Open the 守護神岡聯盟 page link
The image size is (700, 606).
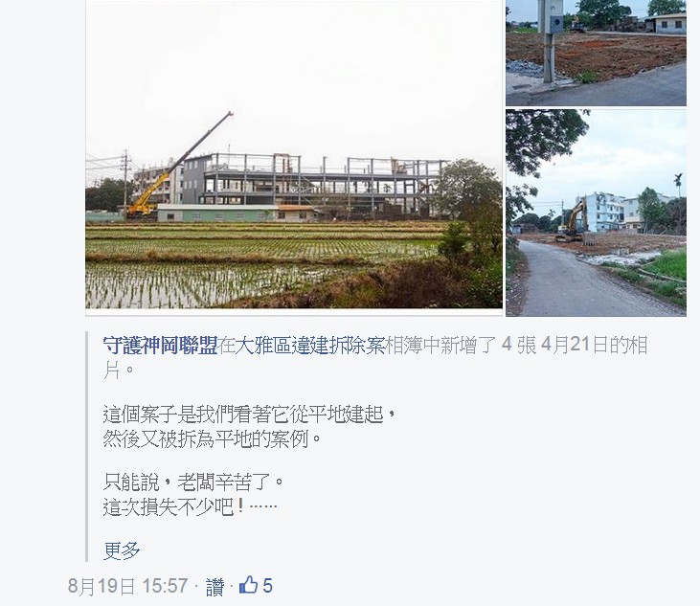pyautogui.click(x=160, y=346)
